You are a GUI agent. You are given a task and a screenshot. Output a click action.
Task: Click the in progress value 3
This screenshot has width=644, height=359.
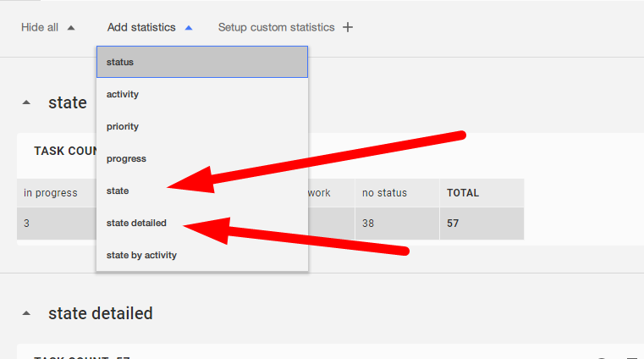tap(27, 224)
